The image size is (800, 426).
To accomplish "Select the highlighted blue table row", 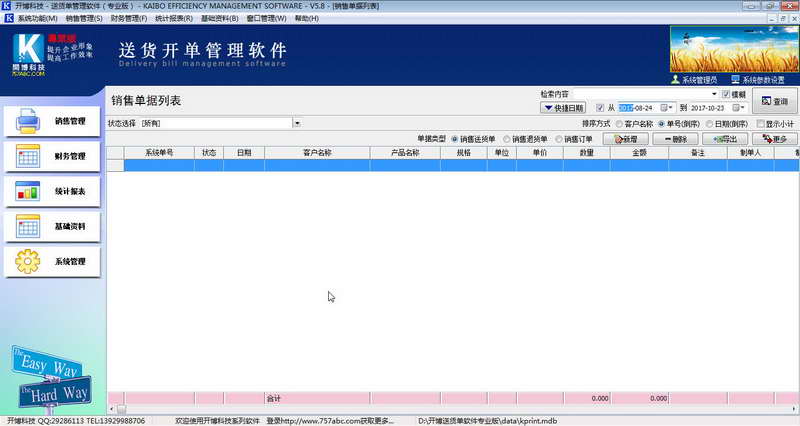I will [462, 165].
